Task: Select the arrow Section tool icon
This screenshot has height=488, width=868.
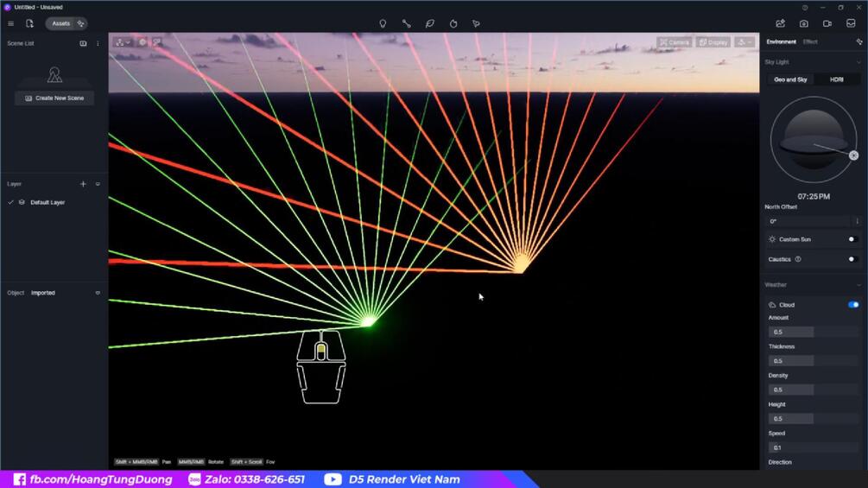Action: (x=476, y=24)
